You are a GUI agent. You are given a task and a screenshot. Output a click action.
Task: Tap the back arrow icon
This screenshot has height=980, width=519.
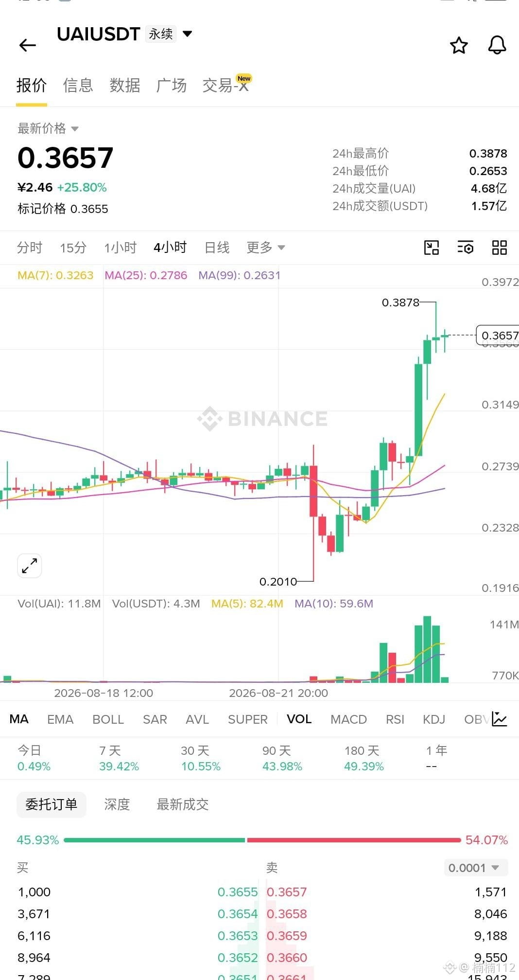coord(28,45)
